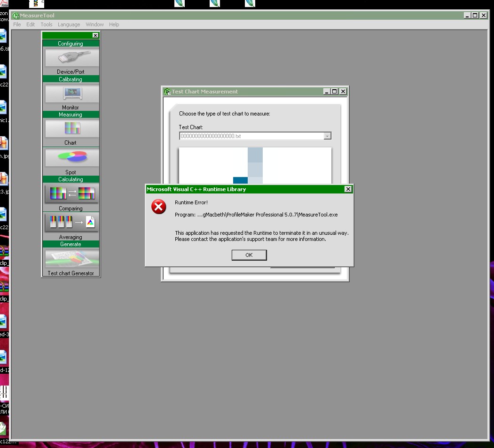494x448 pixels.
Task: Open the Window menu
Action: (94, 24)
